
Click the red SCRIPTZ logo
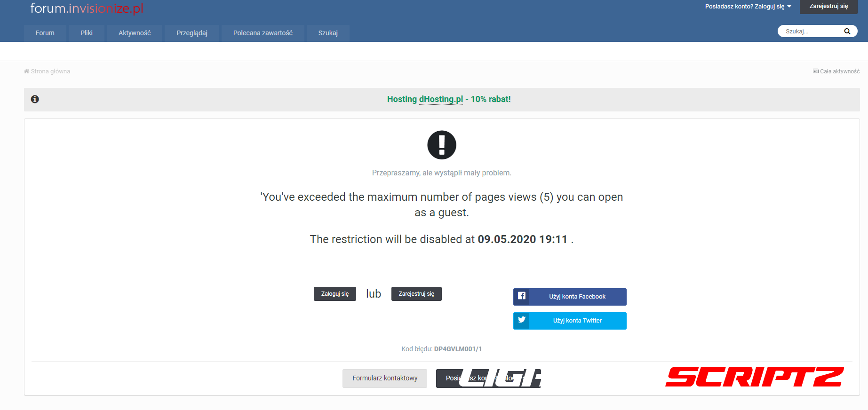point(754,377)
